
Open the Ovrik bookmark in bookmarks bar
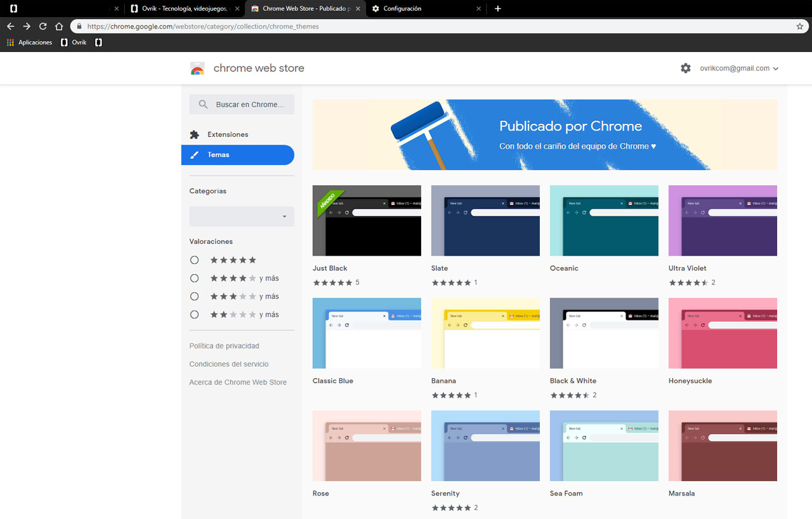[x=74, y=43]
